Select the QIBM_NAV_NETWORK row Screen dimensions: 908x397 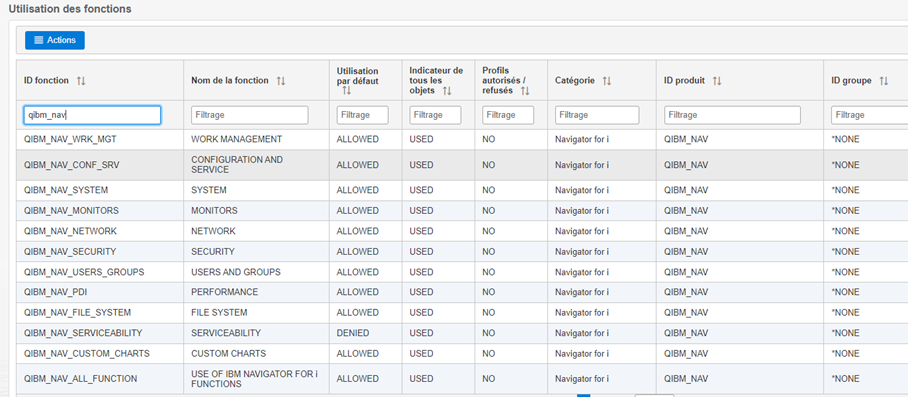(x=462, y=231)
